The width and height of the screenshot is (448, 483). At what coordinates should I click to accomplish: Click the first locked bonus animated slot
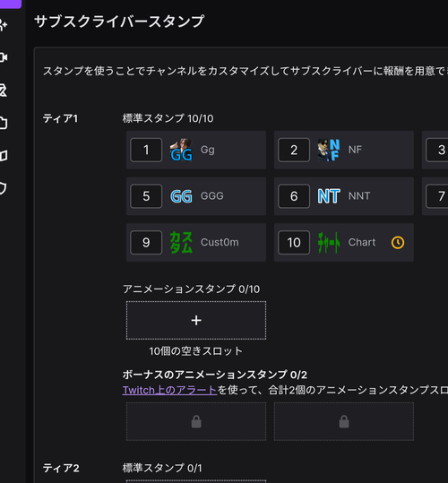[x=196, y=421]
